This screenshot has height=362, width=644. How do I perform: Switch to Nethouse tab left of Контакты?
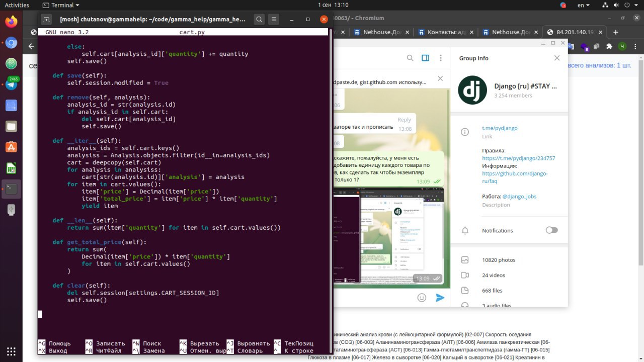pyautogui.click(x=380, y=32)
